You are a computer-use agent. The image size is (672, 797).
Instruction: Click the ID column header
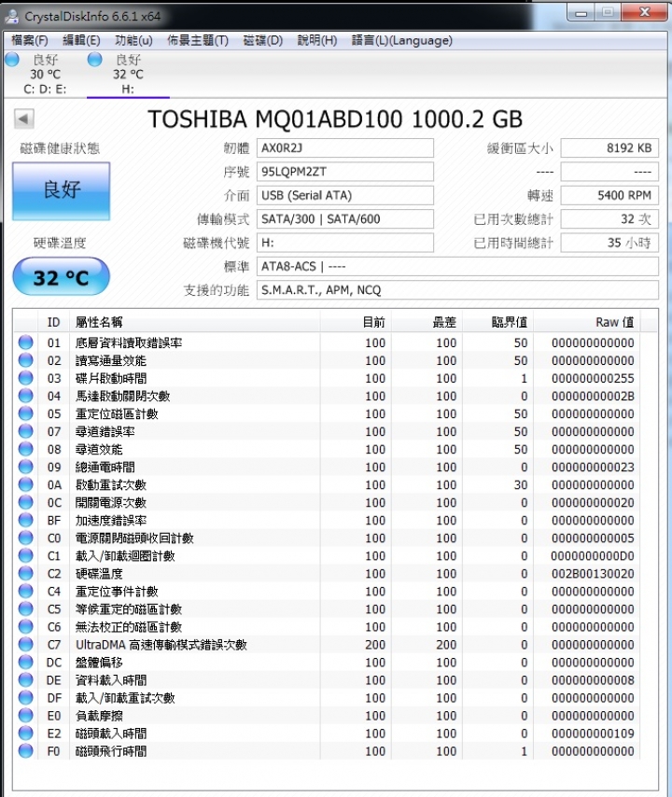[53, 322]
